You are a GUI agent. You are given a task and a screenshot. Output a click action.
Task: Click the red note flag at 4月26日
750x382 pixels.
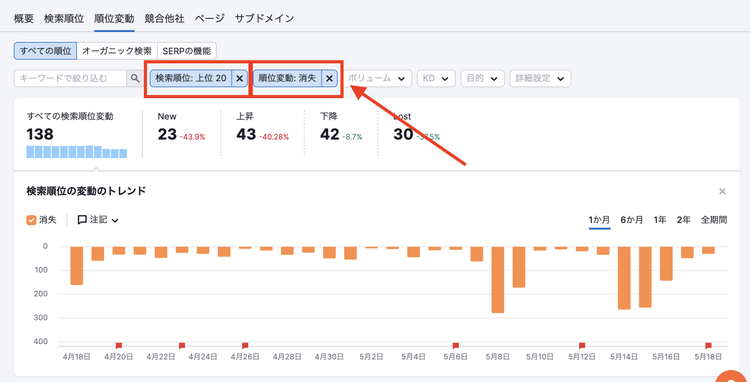[x=245, y=345]
